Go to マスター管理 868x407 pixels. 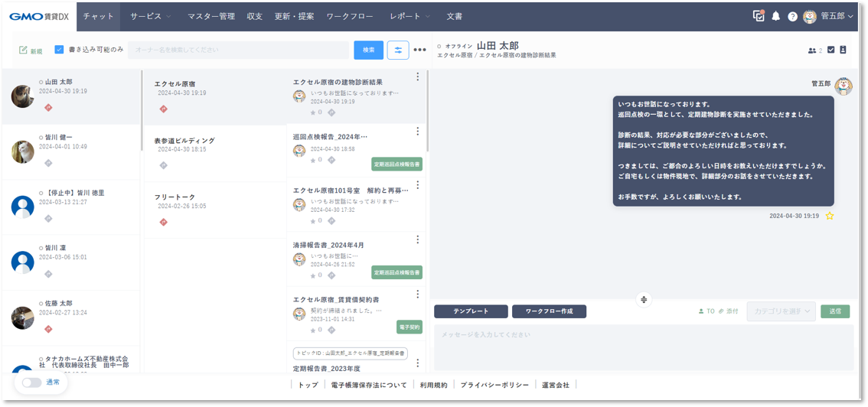click(211, 17)
